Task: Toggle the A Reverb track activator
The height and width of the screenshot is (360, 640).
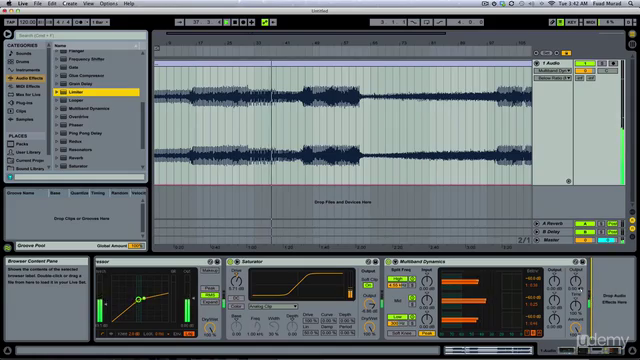Action: 585,224
